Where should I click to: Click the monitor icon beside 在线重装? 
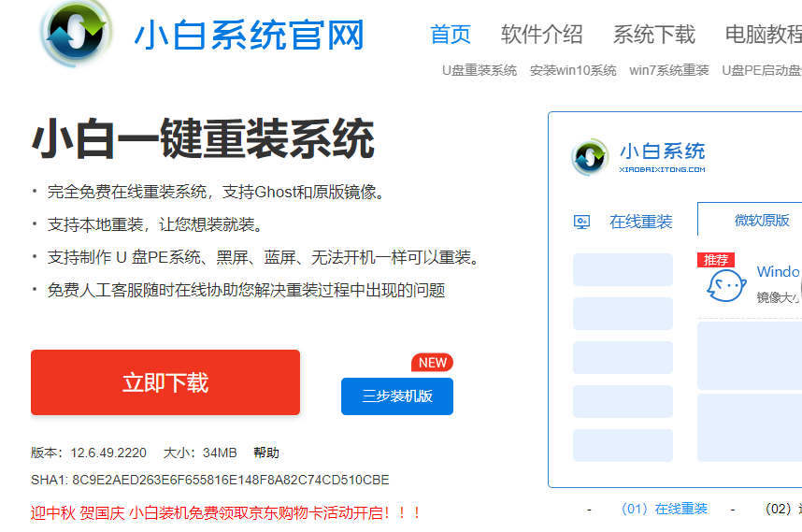pyautogui.click(x=581, y=222)
